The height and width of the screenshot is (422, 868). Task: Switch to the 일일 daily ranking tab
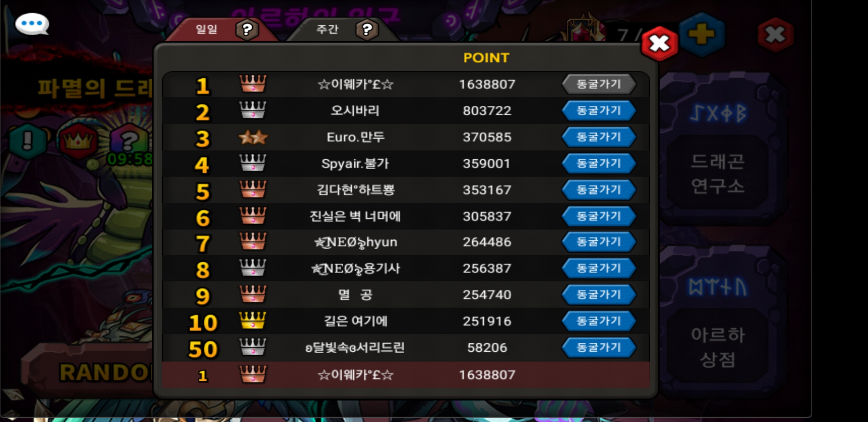tap(221, 30)
